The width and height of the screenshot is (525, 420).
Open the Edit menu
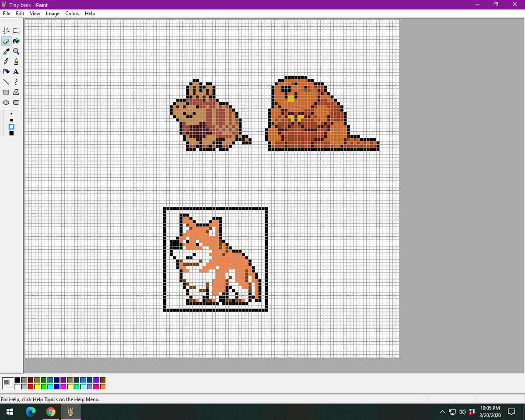point(20,14)
